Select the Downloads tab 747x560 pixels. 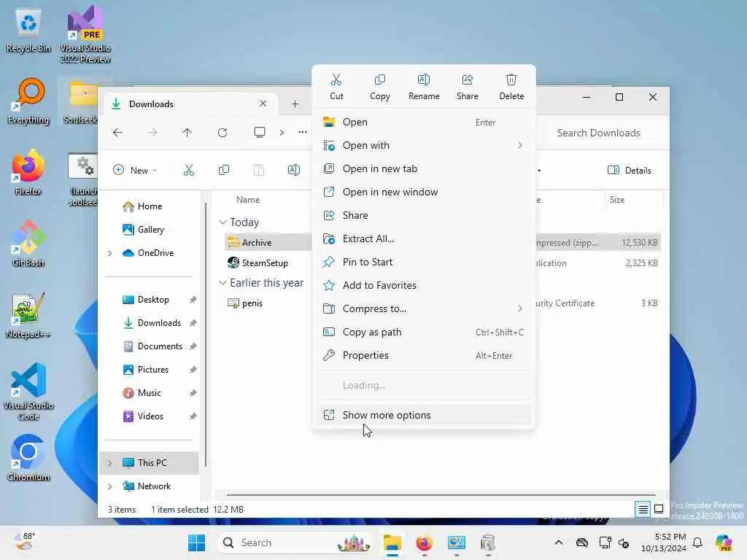coord(190,104)
